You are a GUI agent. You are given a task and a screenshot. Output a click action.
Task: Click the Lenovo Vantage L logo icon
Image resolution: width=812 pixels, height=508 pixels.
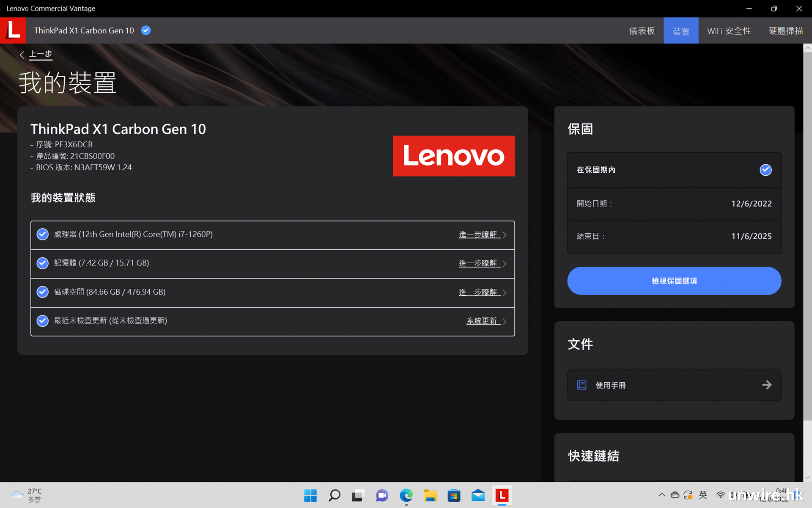coord(13,30)
